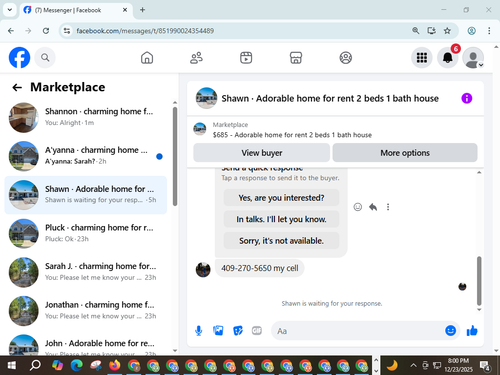Open the Friends icon in top navigation
Screen dimensions: 500x375
pos(196,58)
